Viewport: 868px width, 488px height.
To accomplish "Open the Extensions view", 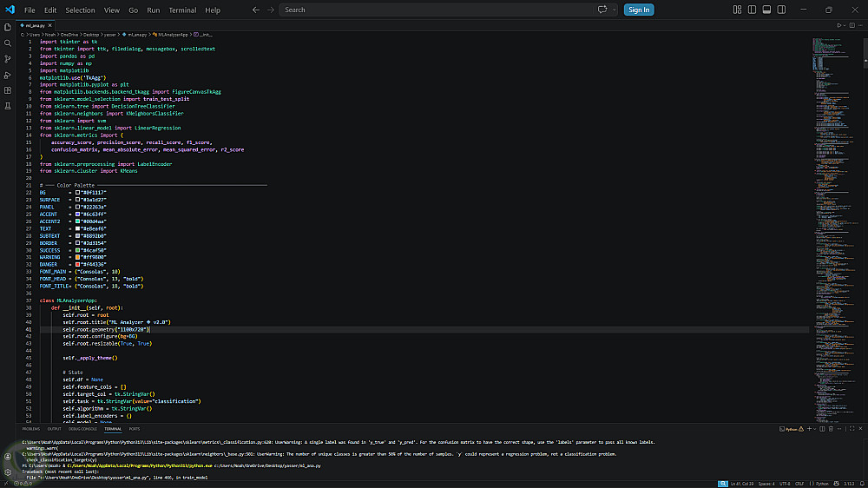I will (8, 90).
